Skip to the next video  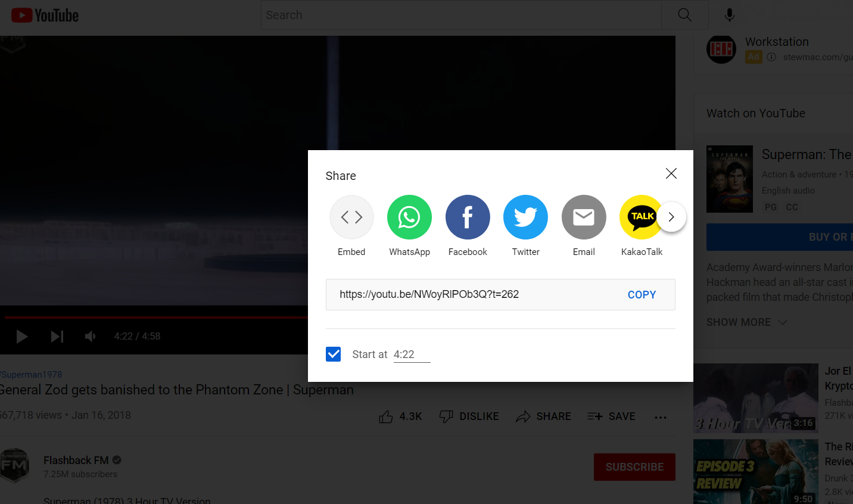[x=57, y=337]
